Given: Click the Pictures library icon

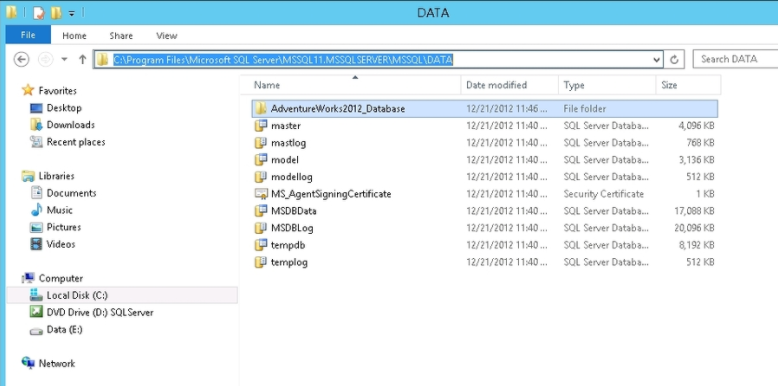Looking at the screenshot, I should [x=36, y=227].
